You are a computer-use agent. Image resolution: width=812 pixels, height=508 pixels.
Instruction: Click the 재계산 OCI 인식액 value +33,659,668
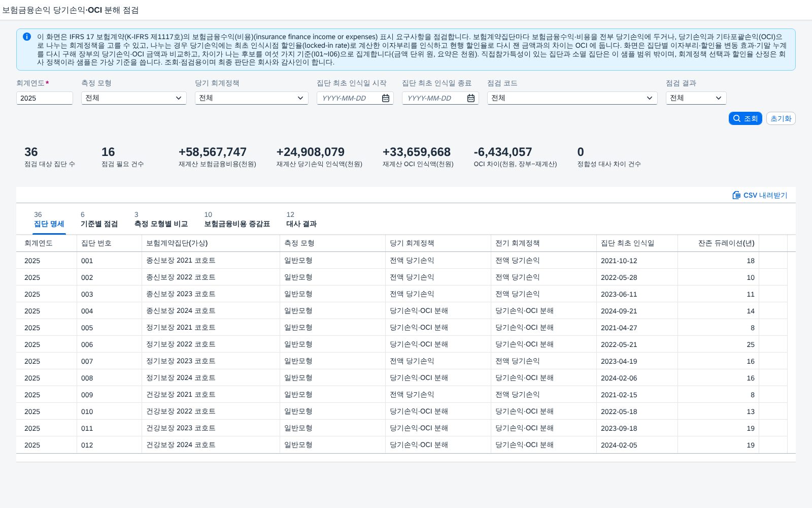tap(417, 152)
